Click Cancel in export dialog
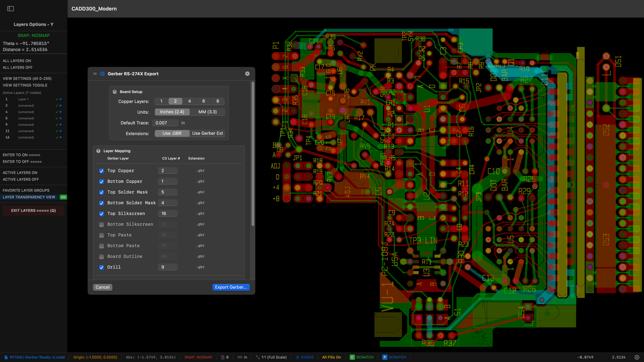 (103, 287)
